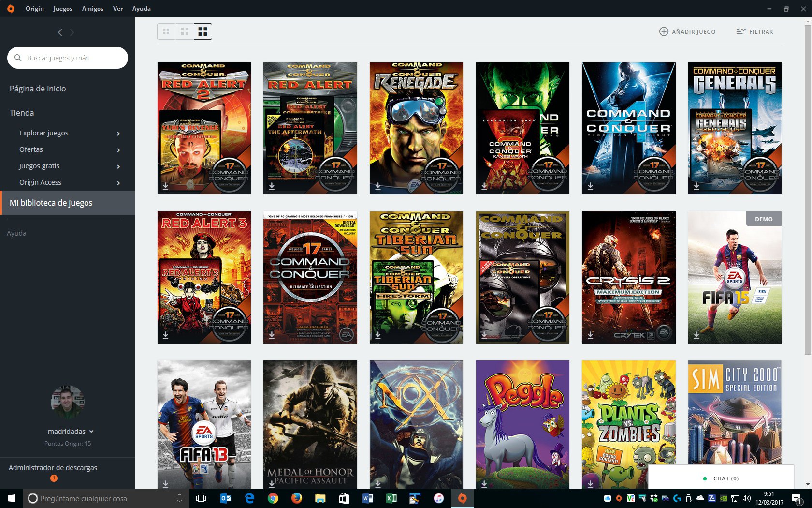The height and width of the screenshot is (508, 812).
Task: Click the download icon on the Red Alert 3 tile
Action: pyautogui.click(x=165, y=335)
